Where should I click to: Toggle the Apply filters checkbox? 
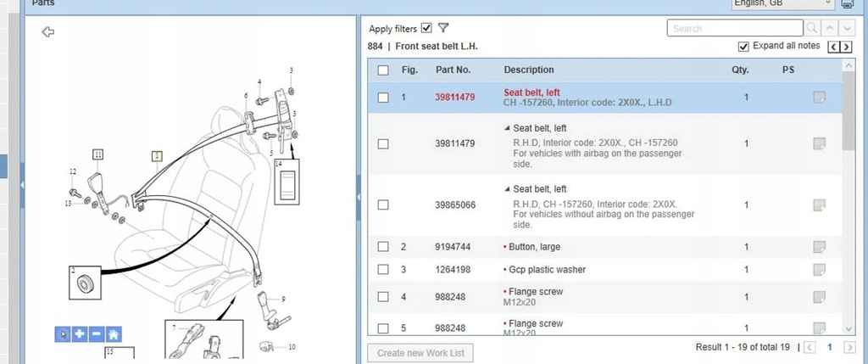click(426, 28)
